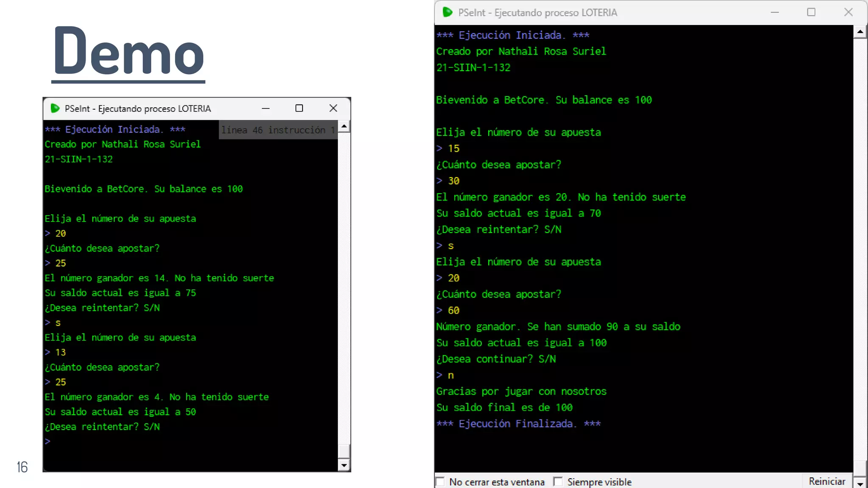Maximize the right LOTERIA console window

coord(811,12)
